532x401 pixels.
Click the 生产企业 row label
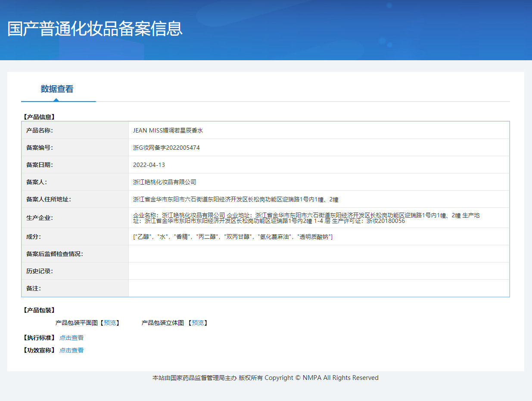coord(39,218)
